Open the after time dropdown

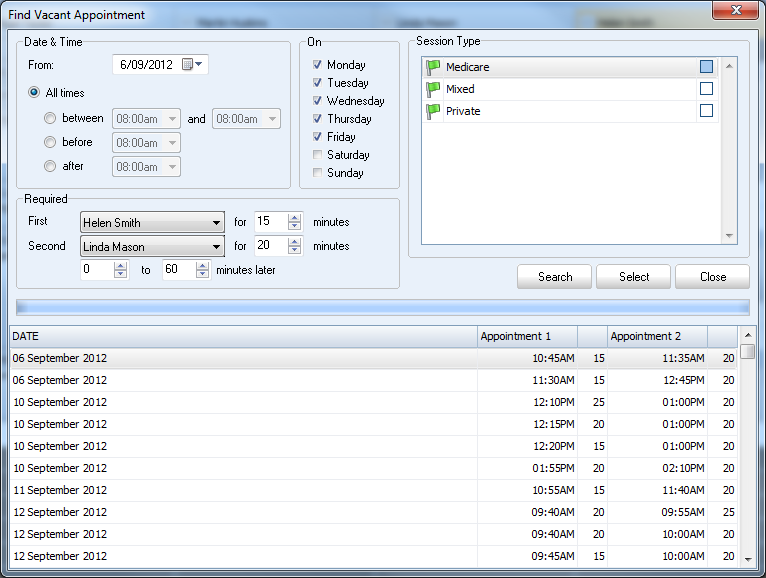[172, 167]
